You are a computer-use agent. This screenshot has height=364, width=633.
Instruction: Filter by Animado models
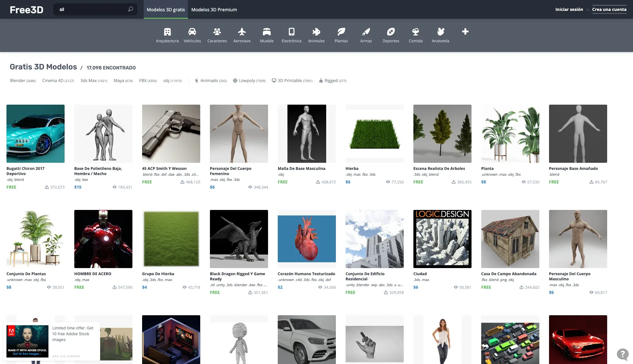click(x=211, y=81)
